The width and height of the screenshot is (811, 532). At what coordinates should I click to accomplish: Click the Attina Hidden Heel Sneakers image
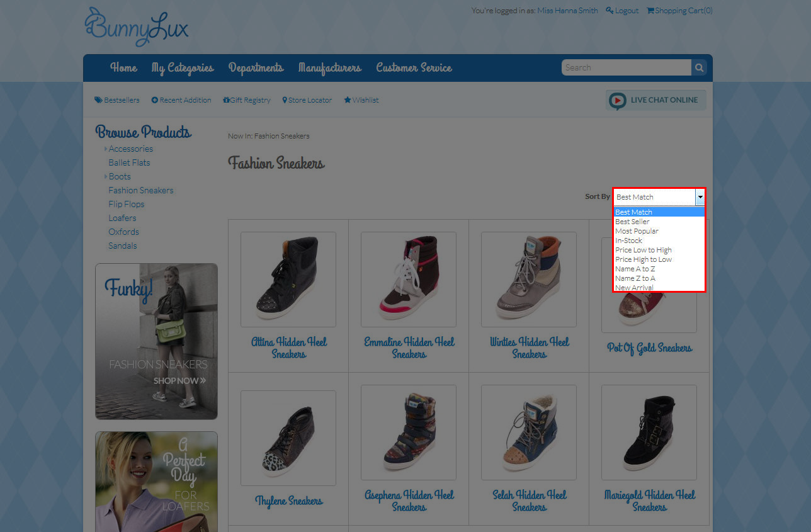pyautogui.click(x=288, y=280)
